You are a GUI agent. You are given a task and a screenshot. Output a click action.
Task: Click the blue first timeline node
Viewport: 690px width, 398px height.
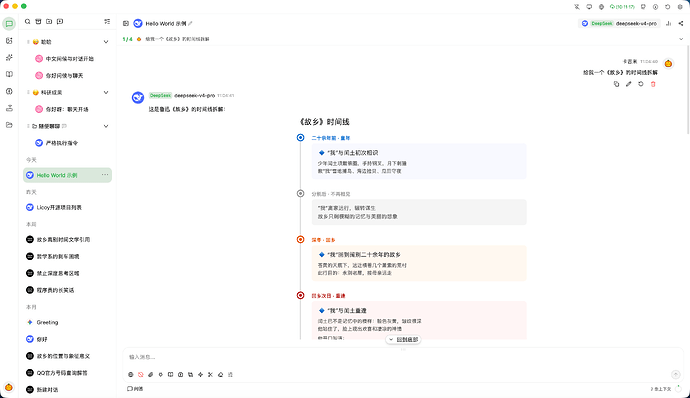tap(301, 138)
